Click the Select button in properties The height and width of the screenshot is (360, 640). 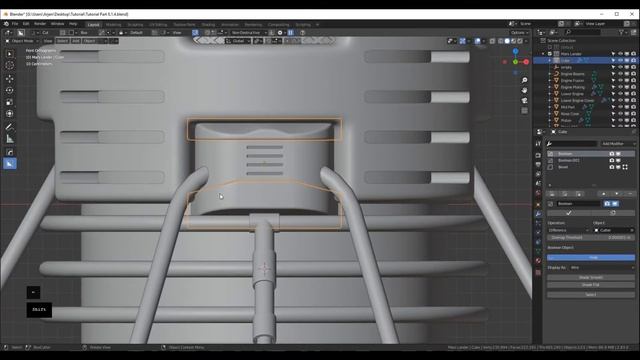tap(591, 295)
